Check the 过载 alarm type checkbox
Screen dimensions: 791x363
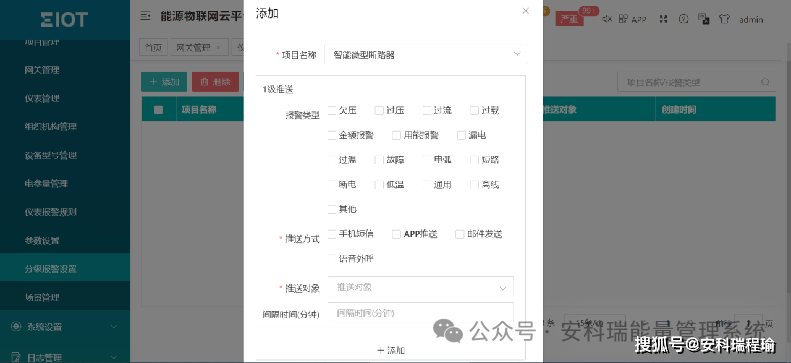click(474, 110)
